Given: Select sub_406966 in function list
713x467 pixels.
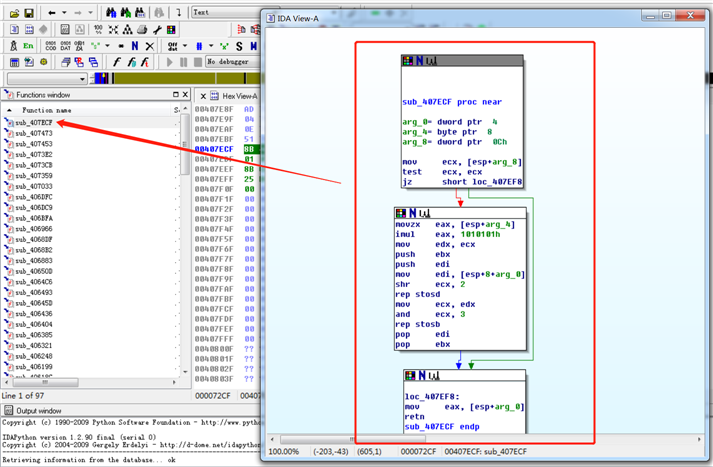Looking at the screenshot, I should (x=34, y=229).
